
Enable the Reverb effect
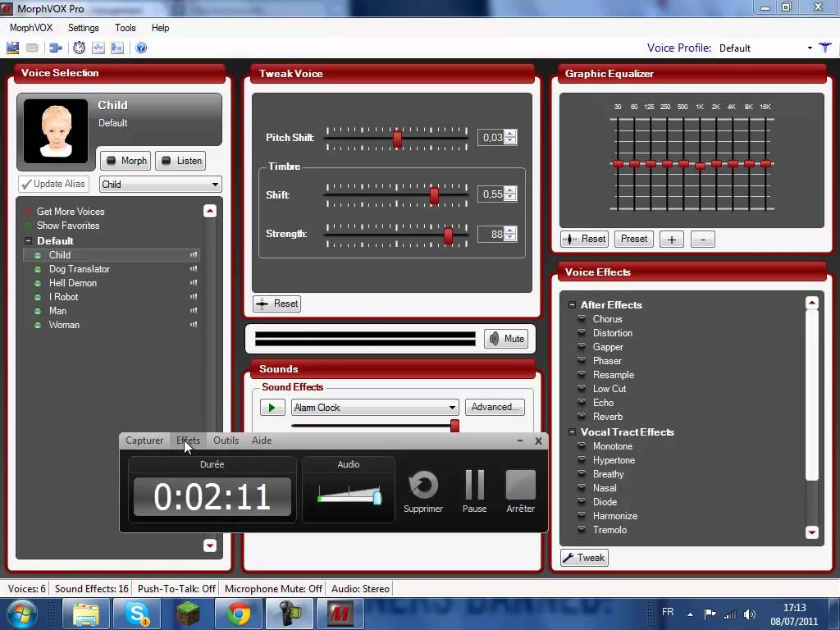click(582, 416)
